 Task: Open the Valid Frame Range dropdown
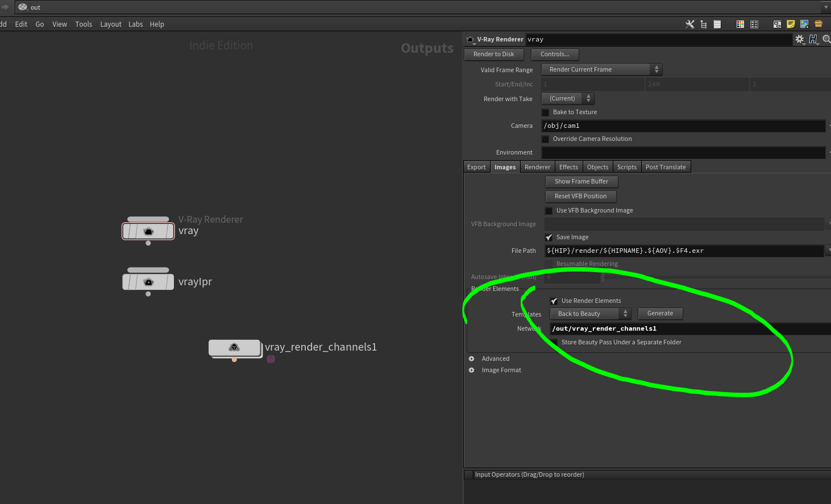(x=602, y=69)
